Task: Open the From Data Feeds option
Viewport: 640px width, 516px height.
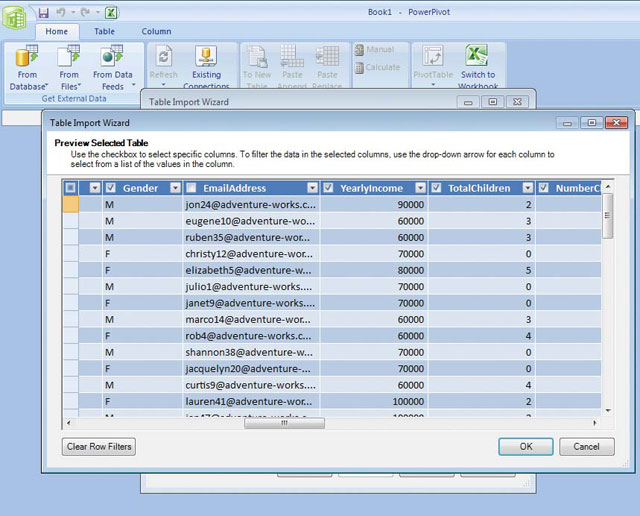Action: [x=113, y=68]
